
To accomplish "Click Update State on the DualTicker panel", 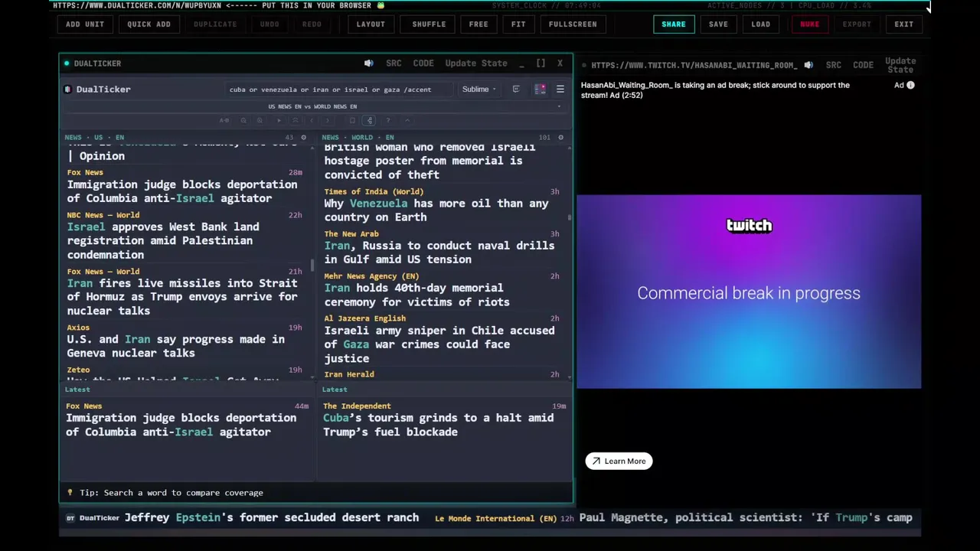I will click(476, 64).
